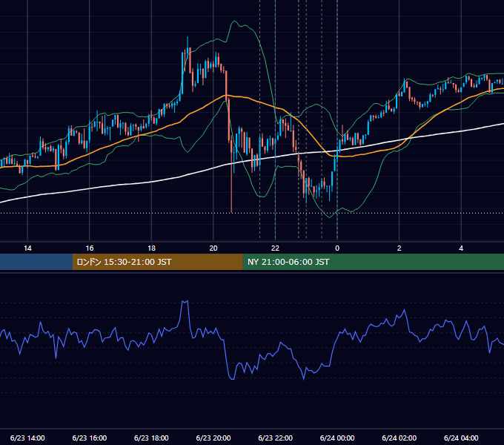Click the 6/23 18:00 label on indicator axis
This screenshot has width=504, height=445.
point(151,438)
